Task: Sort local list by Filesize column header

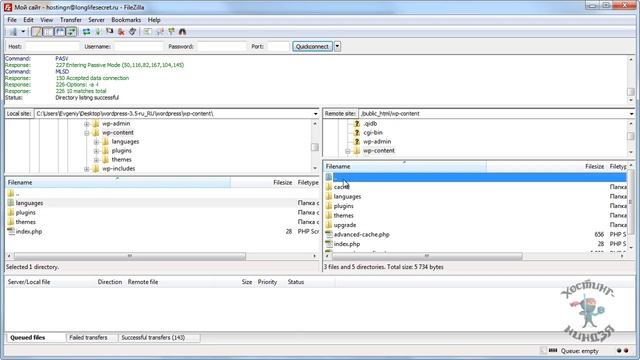Action: pyautogui.click(x=262, y=182)
